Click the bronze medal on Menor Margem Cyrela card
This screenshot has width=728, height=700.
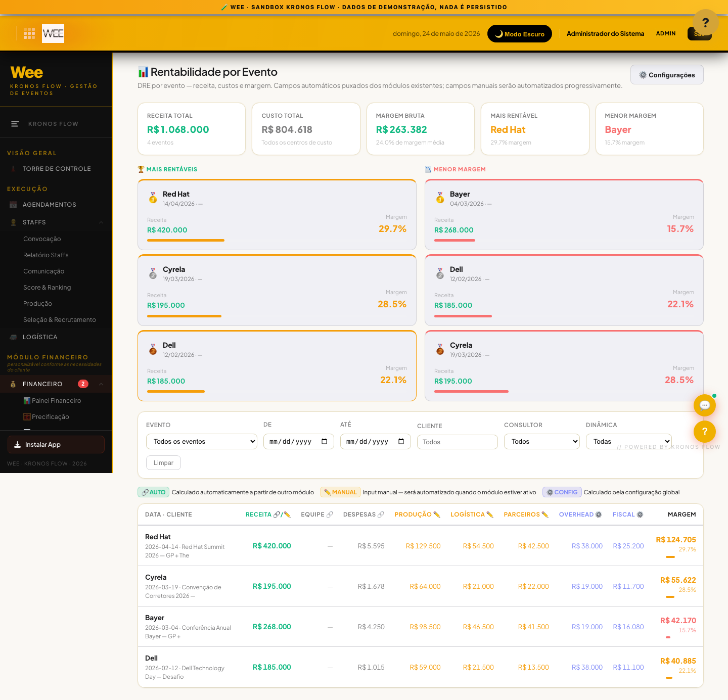pyautogui.click(x=440, y=349)
